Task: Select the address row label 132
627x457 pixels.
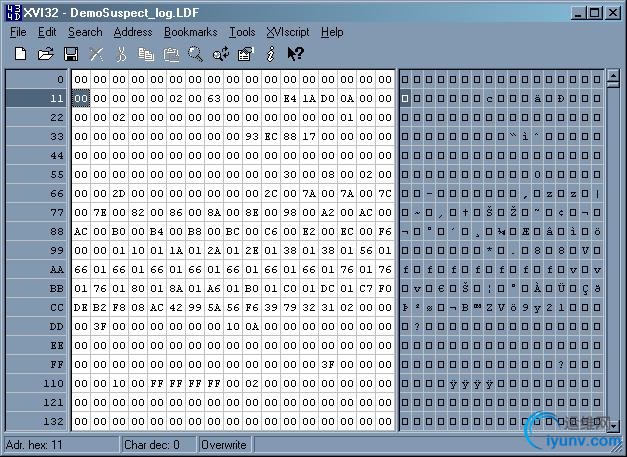Action: click(x=36, y=421)
